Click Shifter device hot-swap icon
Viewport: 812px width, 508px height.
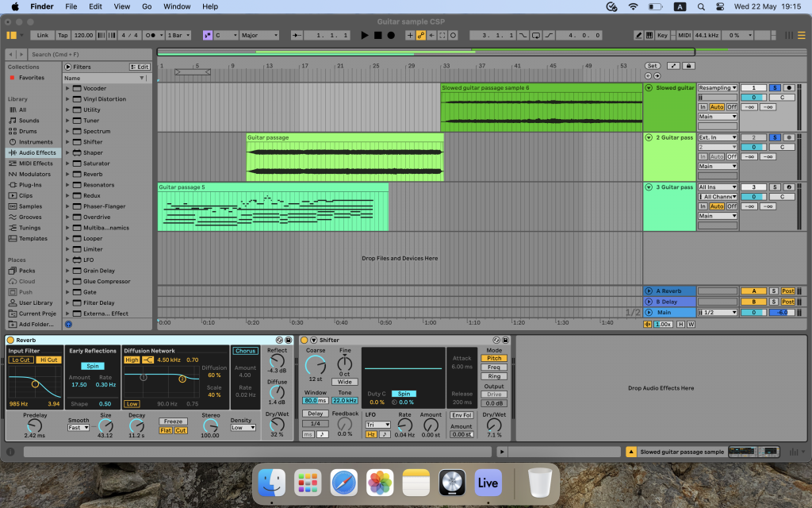tap(496, 340)
